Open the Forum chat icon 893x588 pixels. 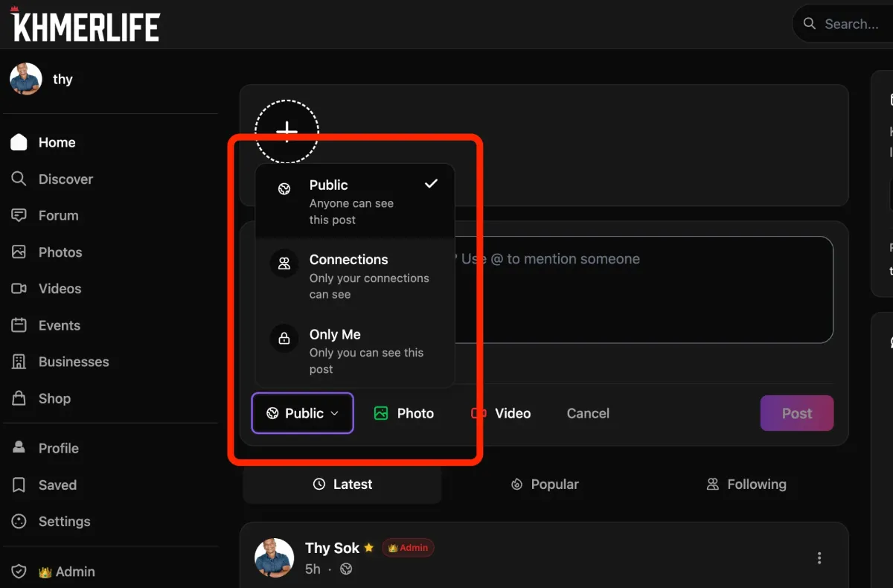pyautogui.click(x=19, y=215)
